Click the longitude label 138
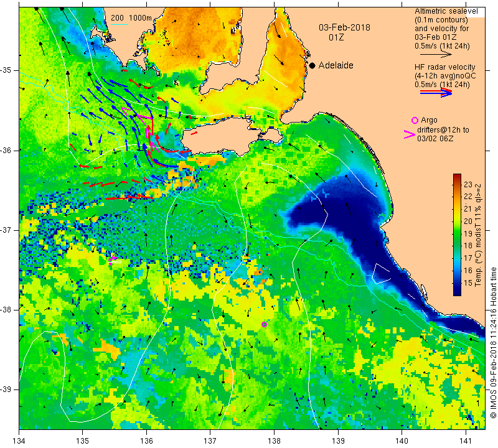The image size is (498, 448). click(274, 441)
